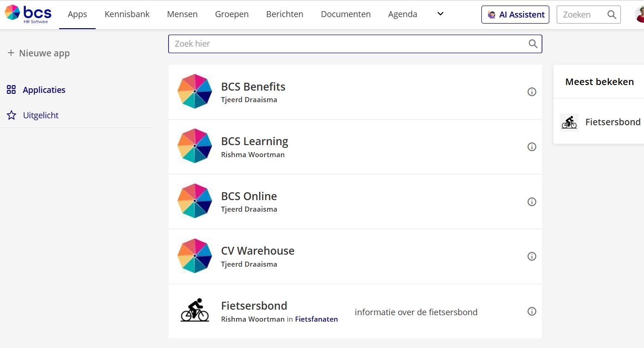Focus the Zoek hier search field
644x348 pixels.
click(355, 44)
